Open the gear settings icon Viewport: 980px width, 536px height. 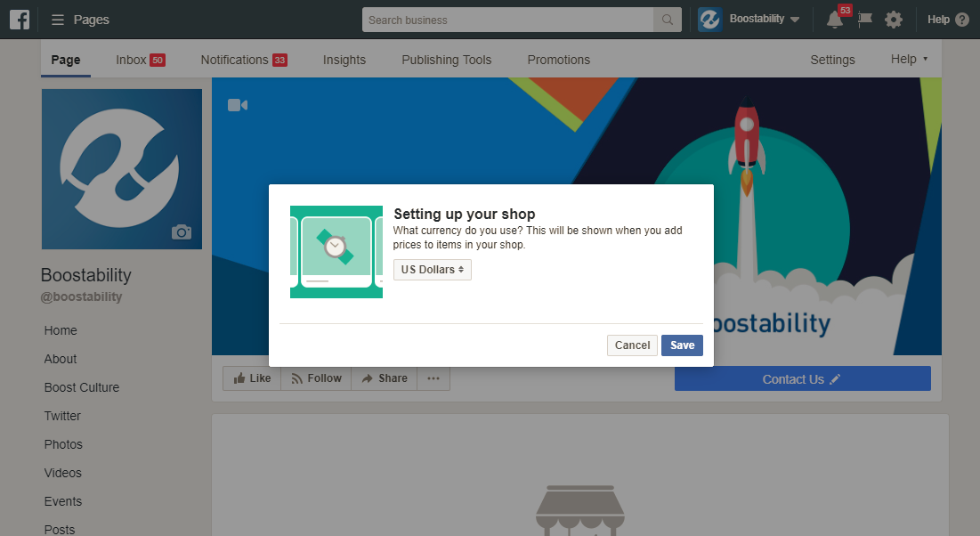[893, 20]
